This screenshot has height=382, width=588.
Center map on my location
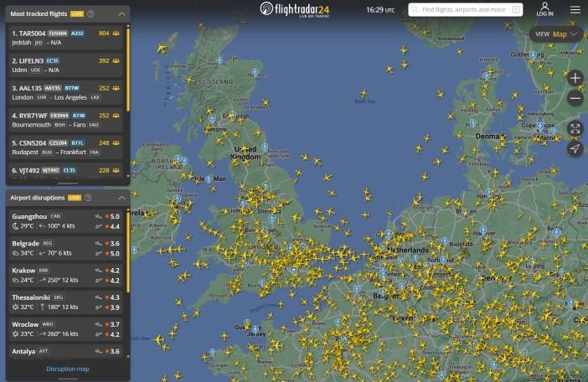[x=575, y=149]
